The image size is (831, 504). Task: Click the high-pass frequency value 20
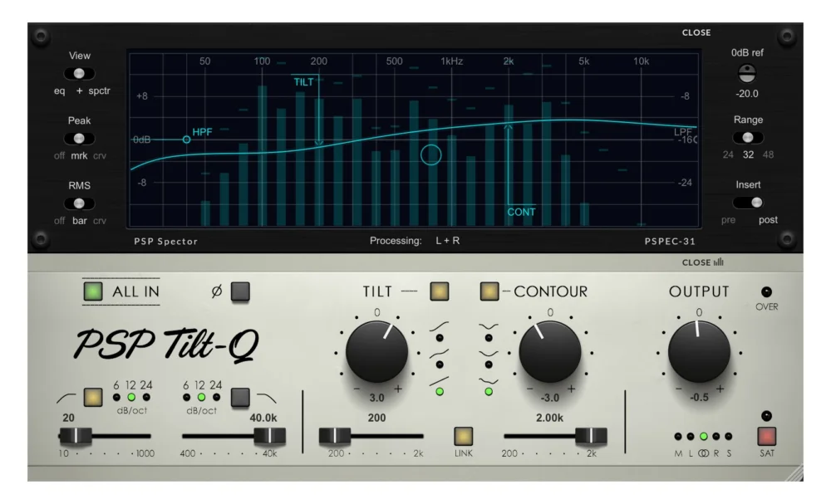tap(68, 418)
